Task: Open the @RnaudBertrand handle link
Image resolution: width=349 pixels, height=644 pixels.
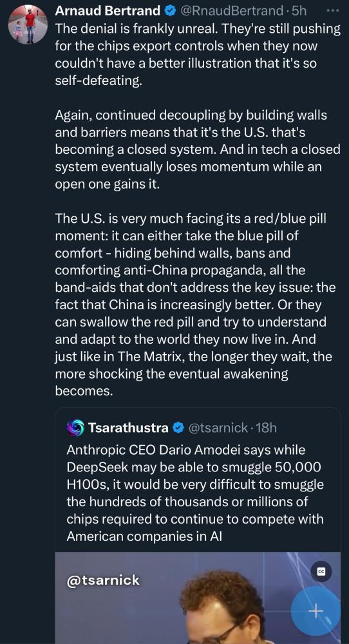Action: 232,11
